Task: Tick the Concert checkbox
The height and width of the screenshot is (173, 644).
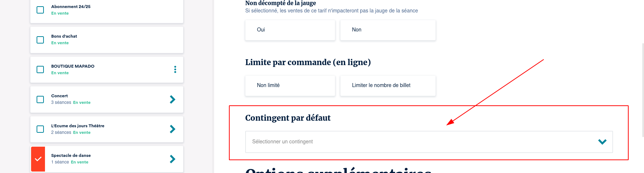Action: 40,99
